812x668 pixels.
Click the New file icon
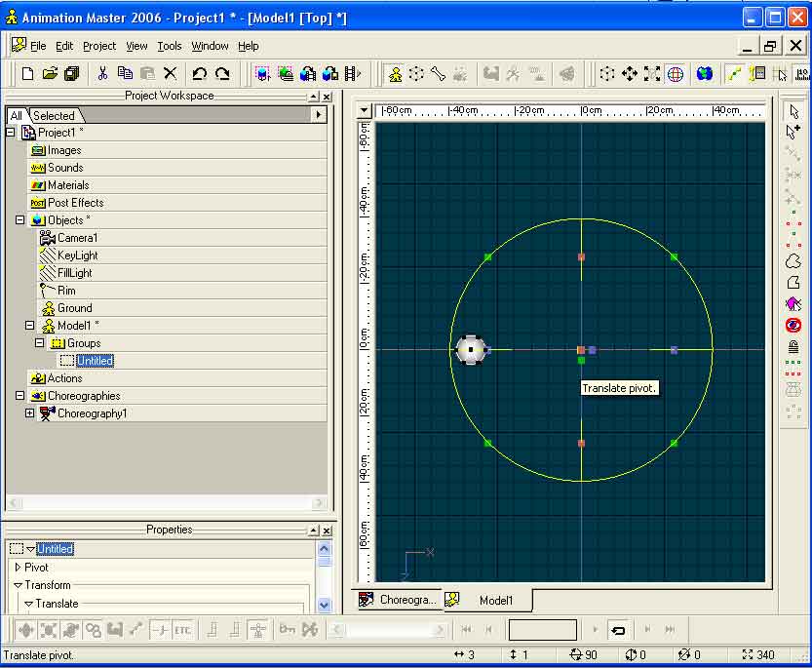pos(27,73)
